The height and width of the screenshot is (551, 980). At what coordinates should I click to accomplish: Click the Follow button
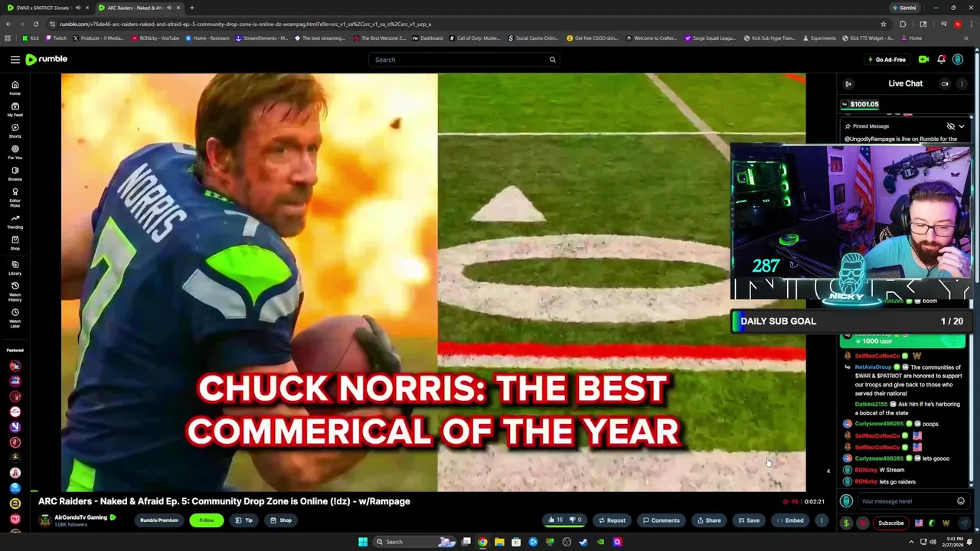coord(206,520)
